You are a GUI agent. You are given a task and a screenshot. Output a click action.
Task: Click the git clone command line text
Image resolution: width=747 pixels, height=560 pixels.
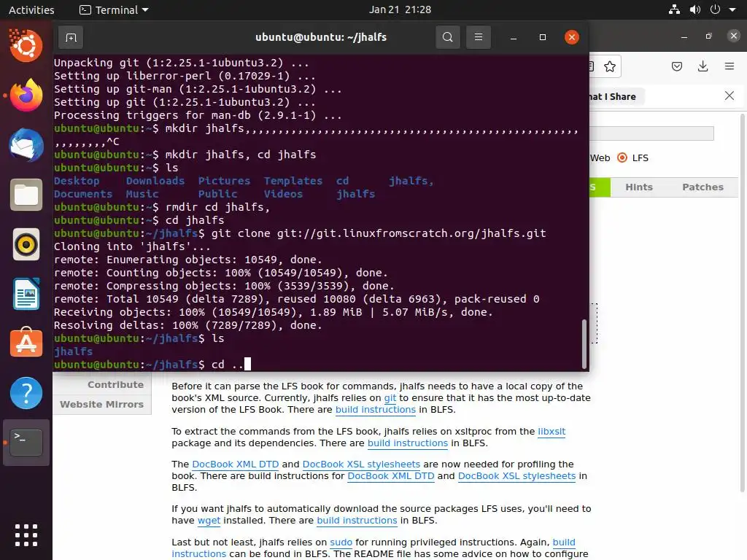379,233
